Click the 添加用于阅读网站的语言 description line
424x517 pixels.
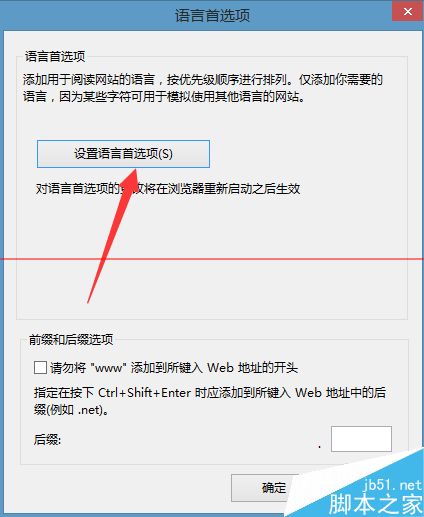pyautogui.click(x=203, y=80)
